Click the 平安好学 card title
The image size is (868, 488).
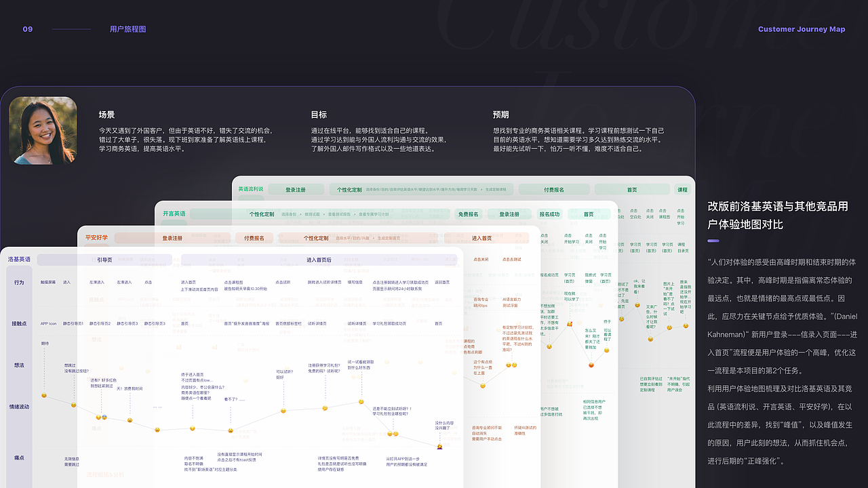pyautogui.click(x=96, y=238)
